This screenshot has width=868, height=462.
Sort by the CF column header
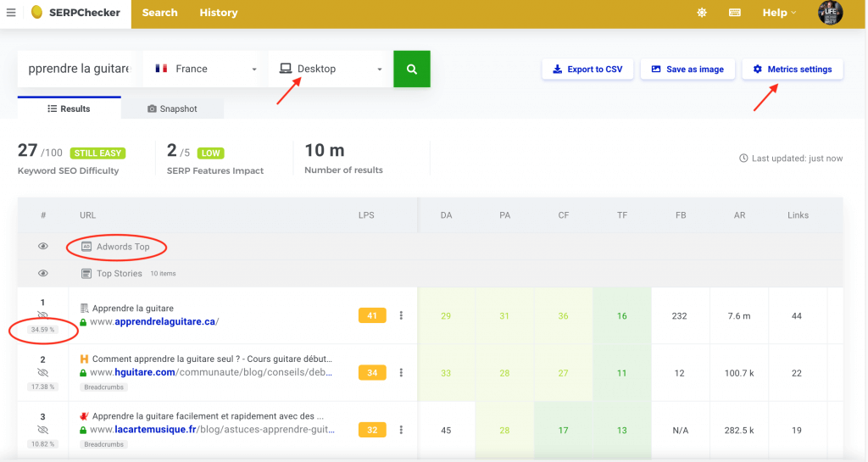(564, 215)
